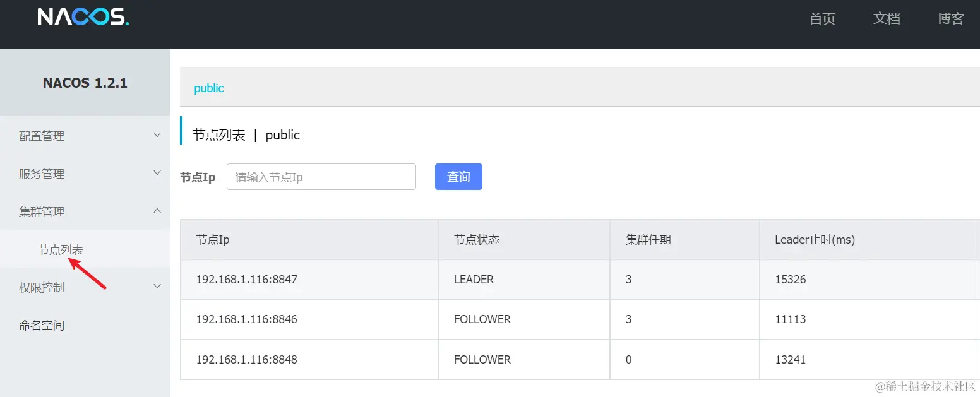Click Leader time value 15326
This screenshot has height=397, width=980.
(x=791, y=279)
